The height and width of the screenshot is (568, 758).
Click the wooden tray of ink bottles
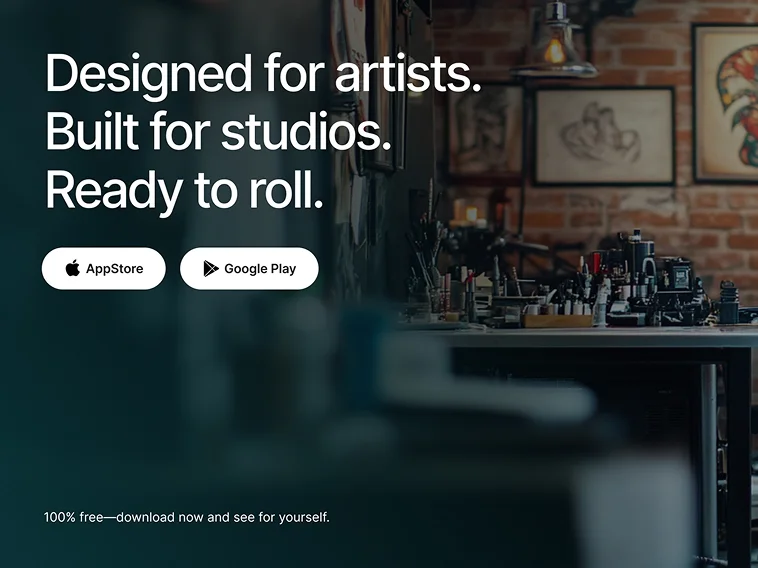click(557, 320)
